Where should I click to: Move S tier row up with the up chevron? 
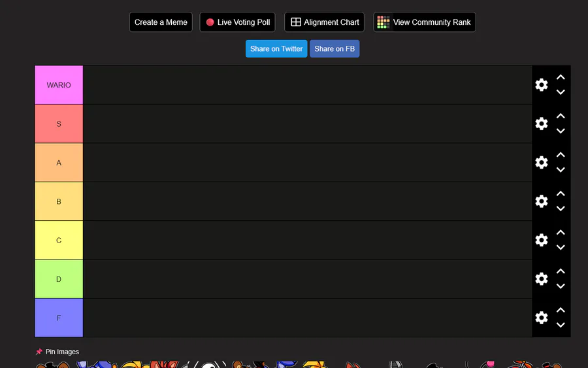[x=561, y=116]
